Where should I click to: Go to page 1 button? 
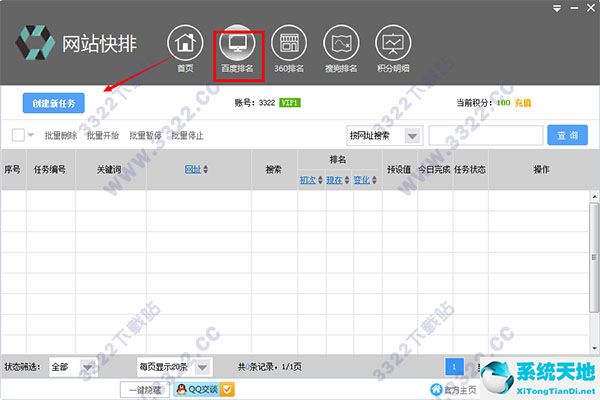tap(454, 367)
